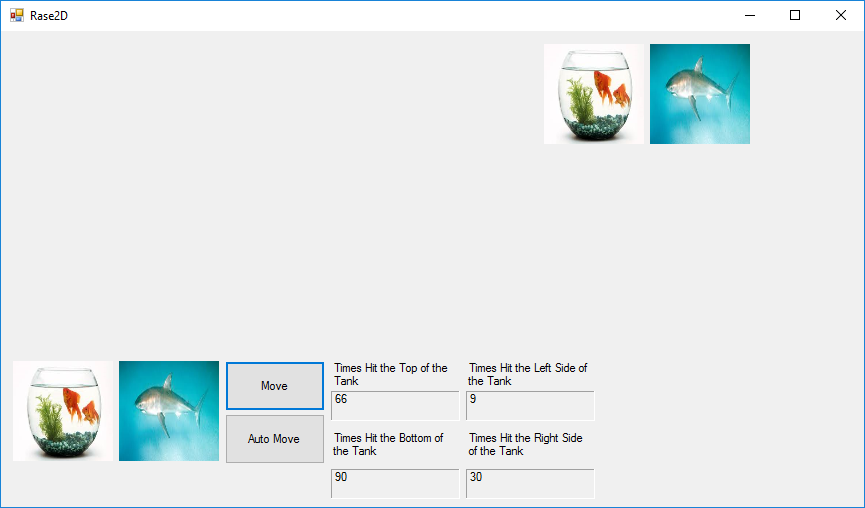Maximize the Rase2D window
865x508 pixels.
(795, 15)
